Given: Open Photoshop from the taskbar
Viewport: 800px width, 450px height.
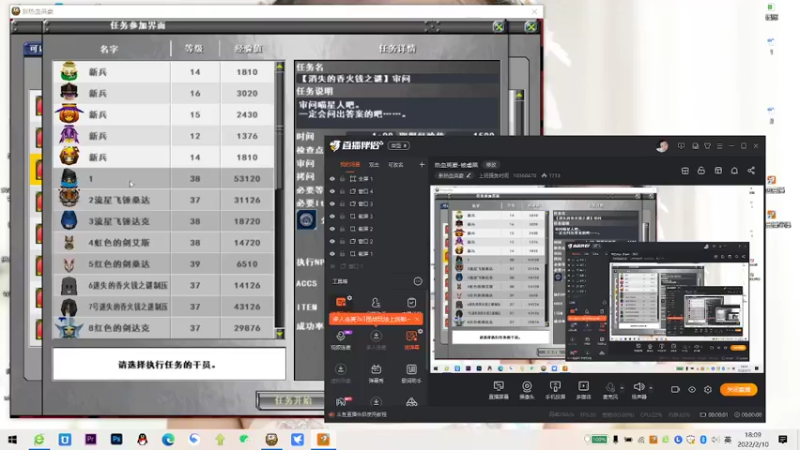Looking at the screenshot, I should coord(116,439).
